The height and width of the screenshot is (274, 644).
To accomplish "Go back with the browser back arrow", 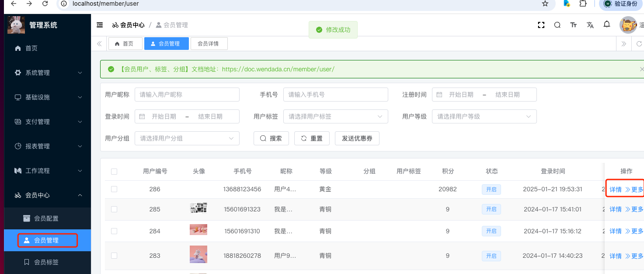I will [x=14, y=4].
